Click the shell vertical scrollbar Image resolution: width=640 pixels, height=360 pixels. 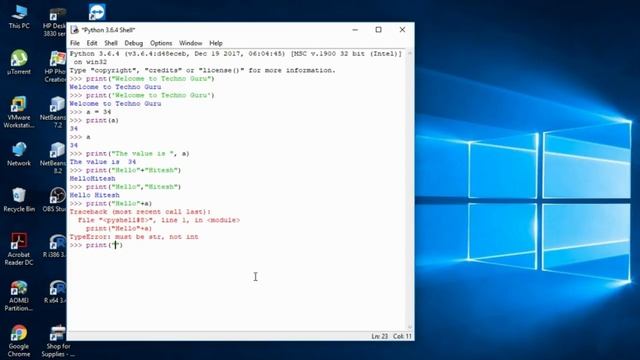[x=410, y=190]
